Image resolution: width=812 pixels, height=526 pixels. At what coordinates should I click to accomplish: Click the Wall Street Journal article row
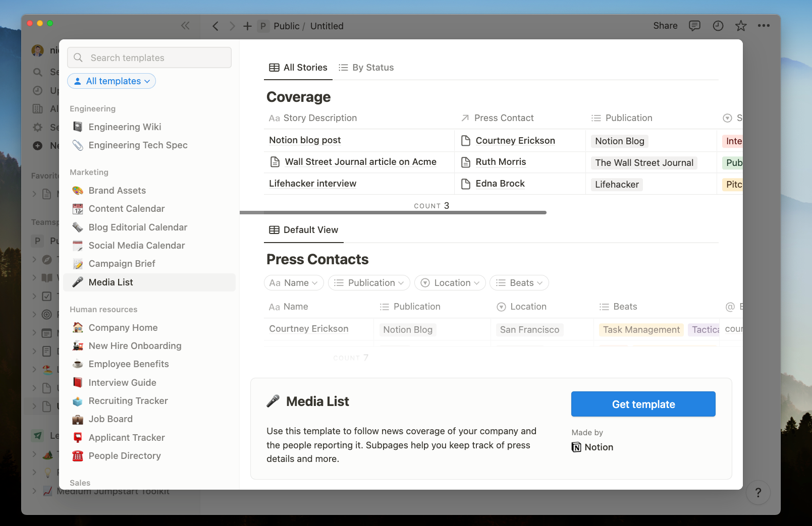(x=359, y=162)
